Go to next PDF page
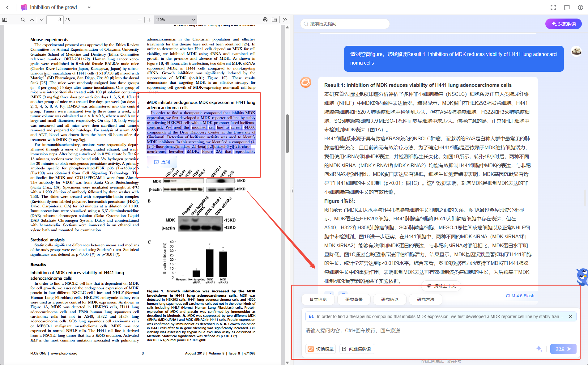588x365 pixels. tap(42, 20)
